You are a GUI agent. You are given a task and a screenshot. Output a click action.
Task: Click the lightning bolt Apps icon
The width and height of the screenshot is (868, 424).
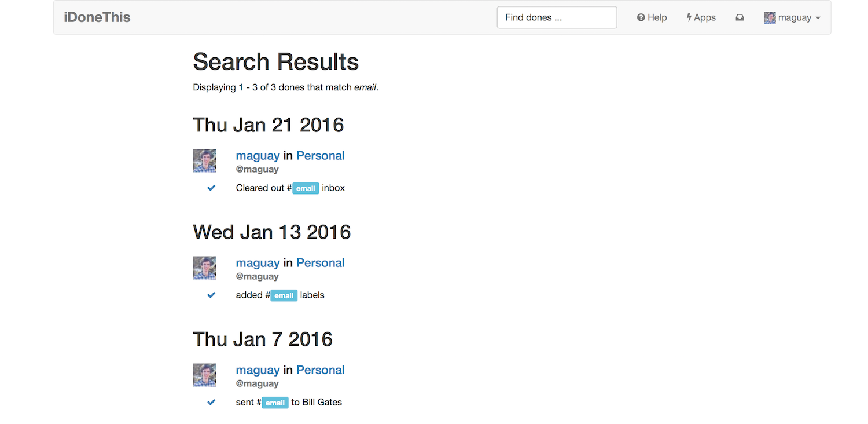689,18
